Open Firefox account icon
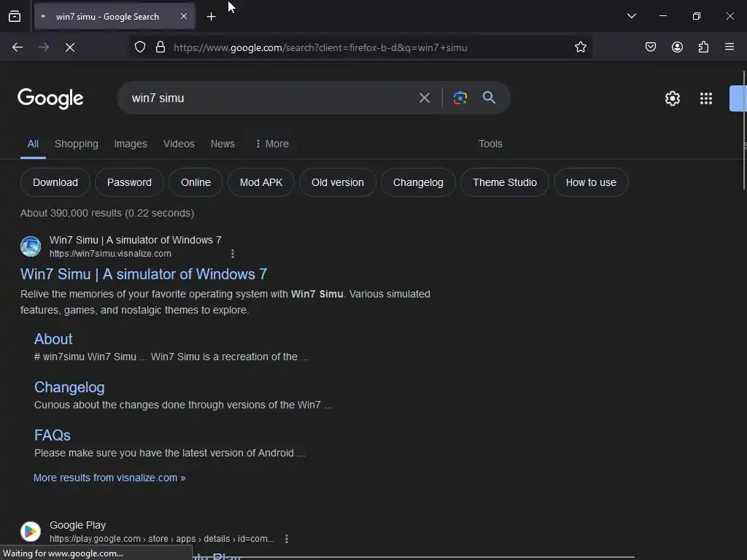The image size is (747, 560). click(678, 47)
